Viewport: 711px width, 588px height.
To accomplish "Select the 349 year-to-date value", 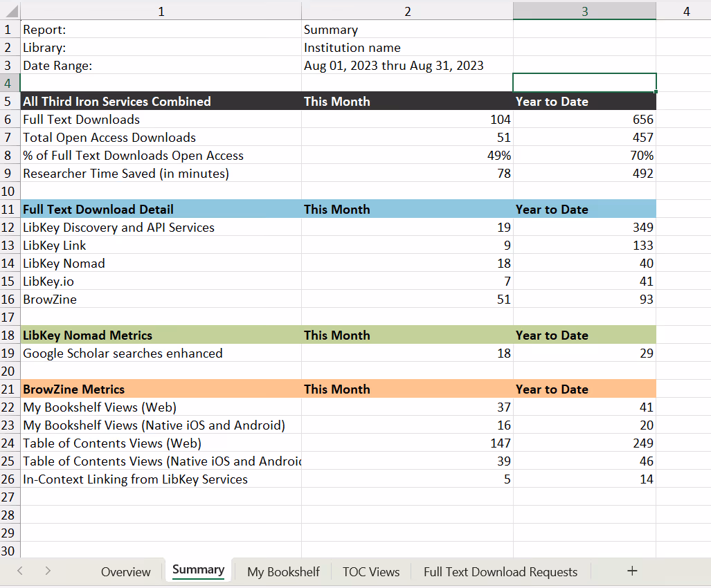I will 584,227.
